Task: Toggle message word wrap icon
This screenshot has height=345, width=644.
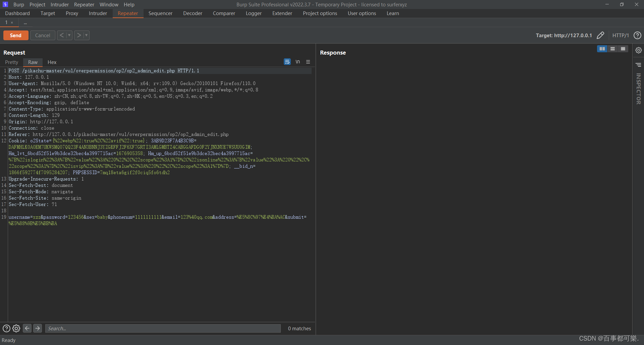Action: 287,62
